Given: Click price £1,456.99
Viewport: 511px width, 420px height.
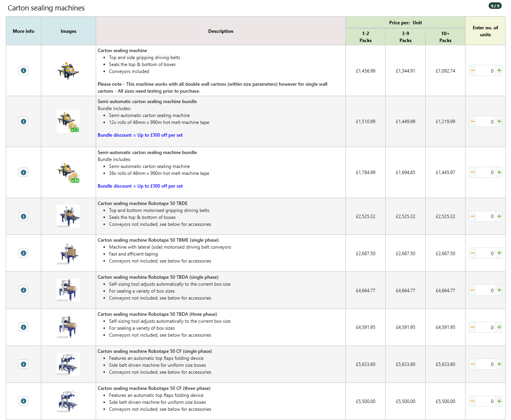Looking at the screenshot, I should pyautogui.click(x=365, y=71).
